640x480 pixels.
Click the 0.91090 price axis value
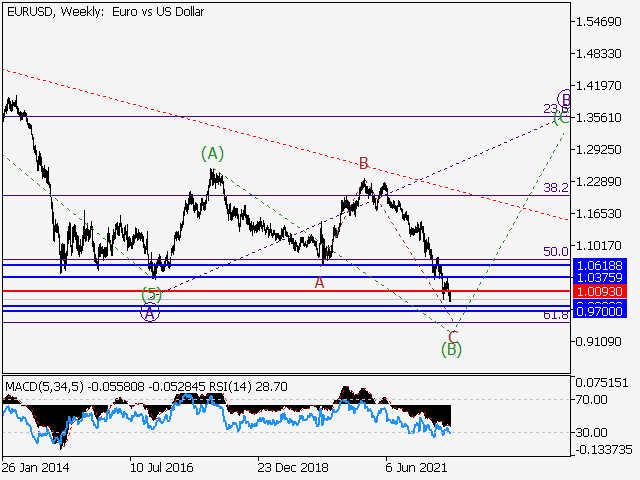[598, 342]
